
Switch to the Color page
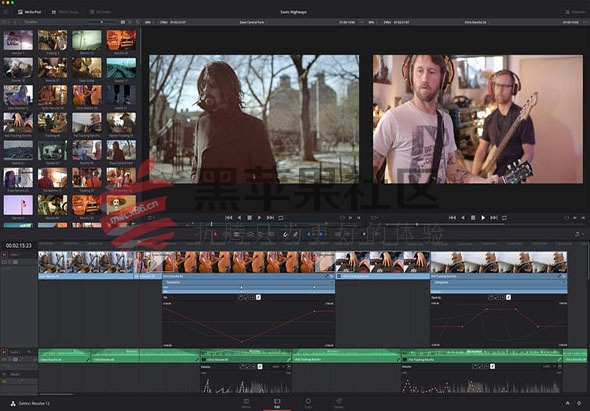308,403
